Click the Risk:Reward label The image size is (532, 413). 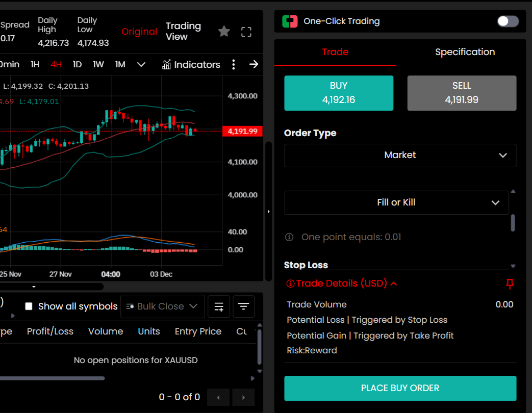tap(312, 350)
